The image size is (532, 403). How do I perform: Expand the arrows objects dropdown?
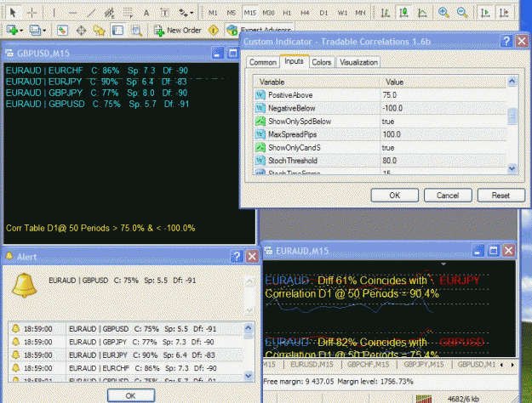tap(192, 13)
